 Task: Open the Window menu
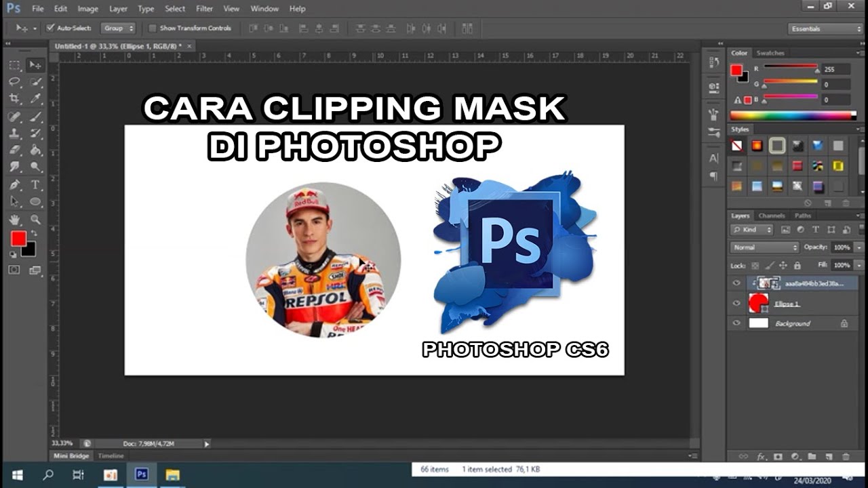point(264,9)
